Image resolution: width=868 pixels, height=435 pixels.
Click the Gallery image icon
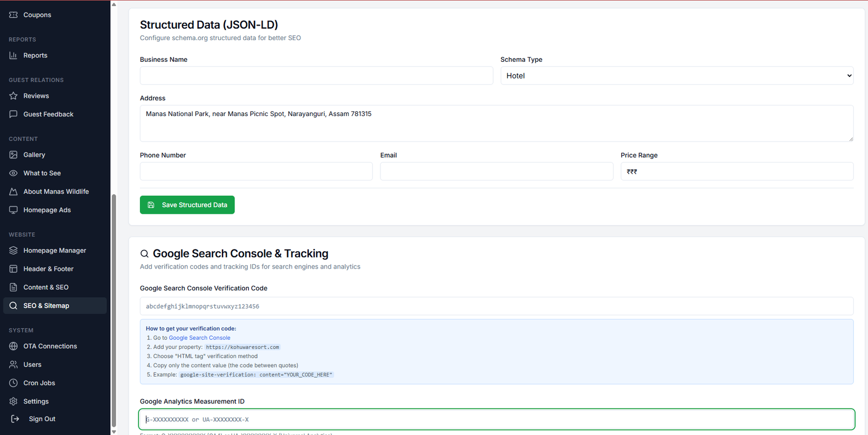[14, 155]
